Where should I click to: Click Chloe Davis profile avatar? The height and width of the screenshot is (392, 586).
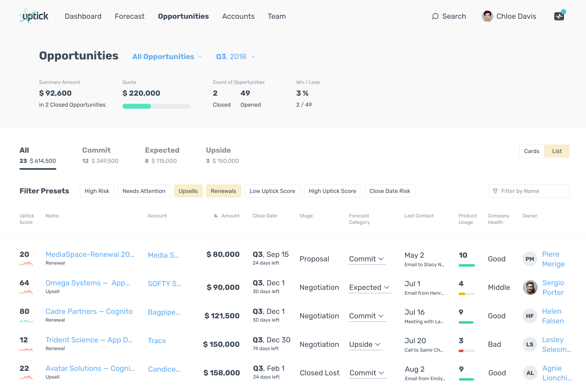(x=487, y=16)
